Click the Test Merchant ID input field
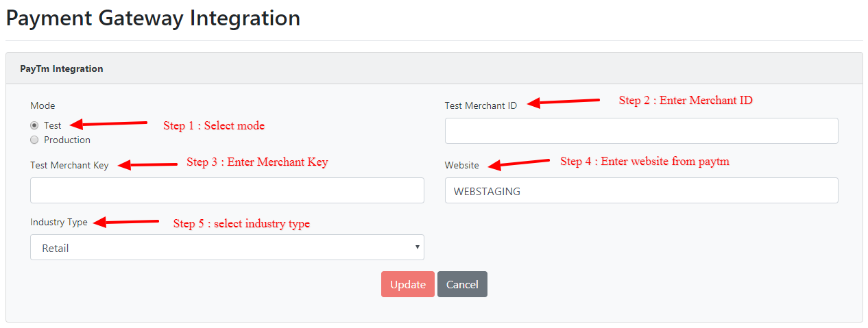The height and width of the screenshot is (328, 868). tap(641, 131)
